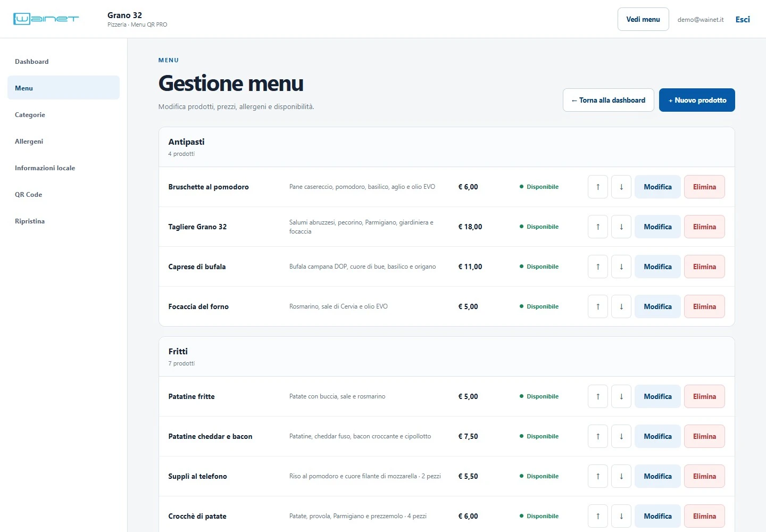Open QR Code page

[63, 194]
